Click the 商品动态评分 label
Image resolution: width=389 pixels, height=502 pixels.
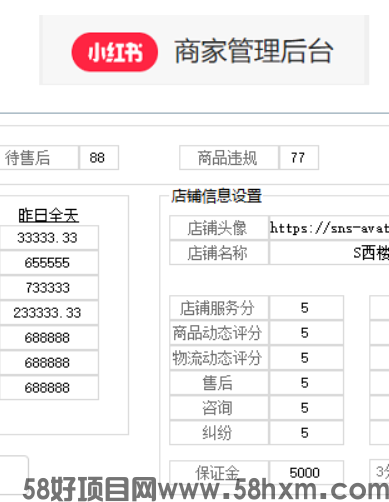219,333
